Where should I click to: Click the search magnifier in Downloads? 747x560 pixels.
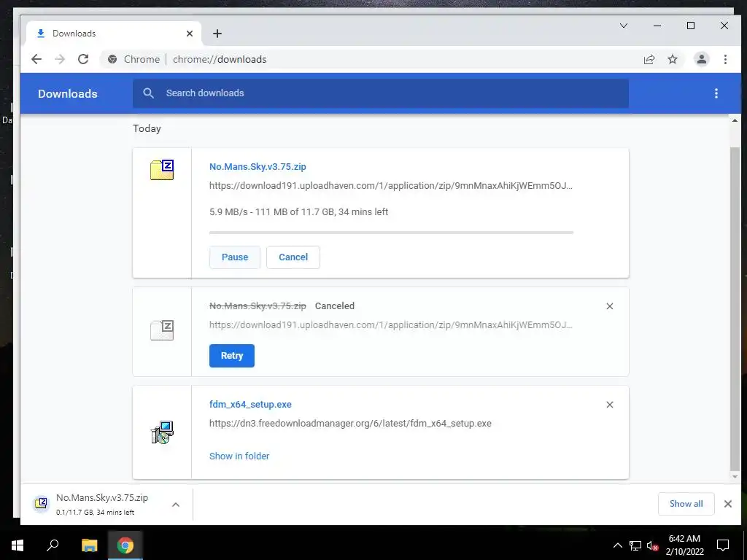149,93
